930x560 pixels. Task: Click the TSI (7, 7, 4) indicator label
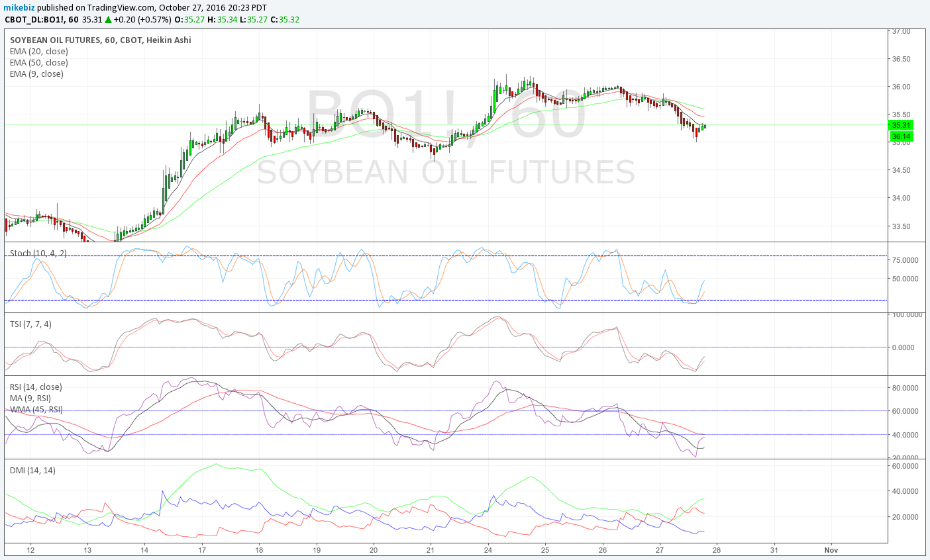(30, 324)
